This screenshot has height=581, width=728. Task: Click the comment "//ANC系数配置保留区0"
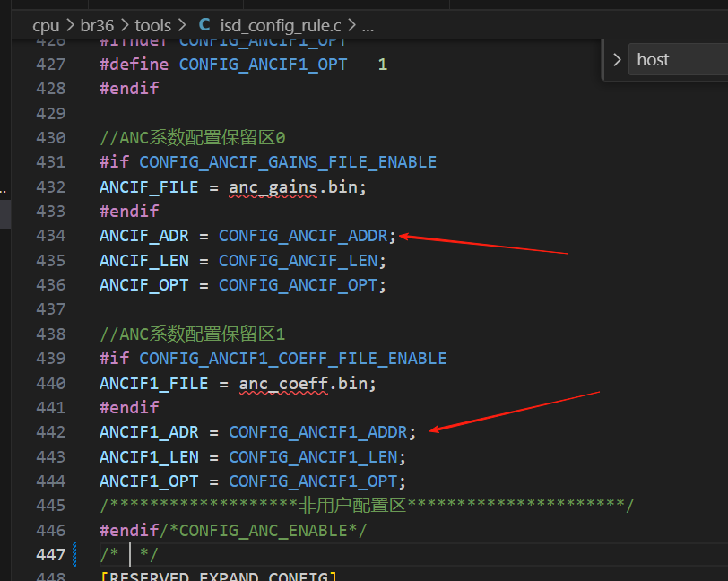pyautogui.click(x=193, y=138)
